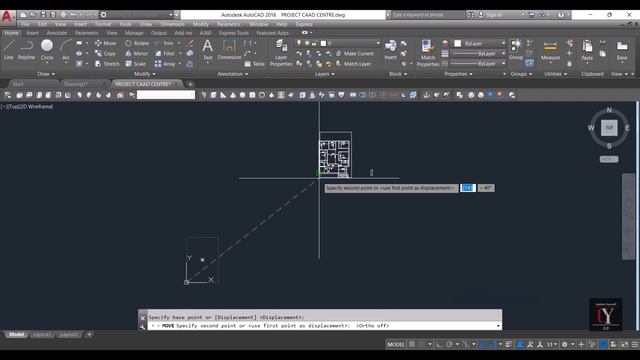Toggle grid display in status bar
The width and height of the screenshot is (640, 360).
[x=412, y=344]
